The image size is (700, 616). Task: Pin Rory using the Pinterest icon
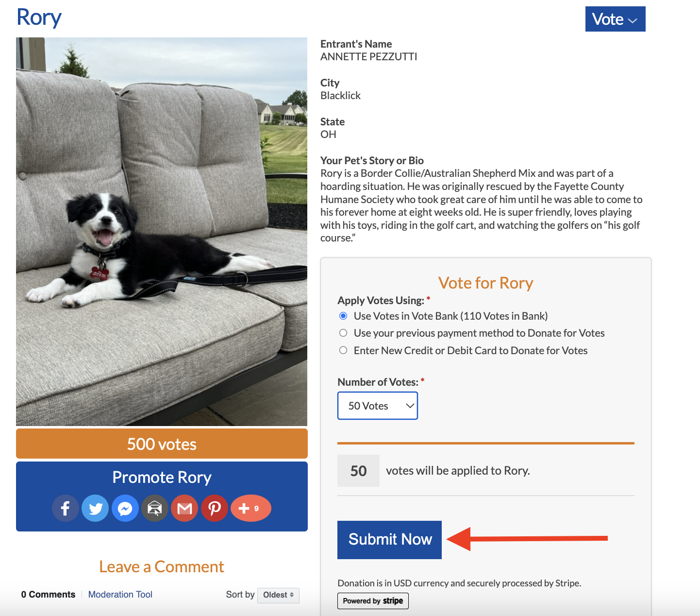[x=215, y=508]
